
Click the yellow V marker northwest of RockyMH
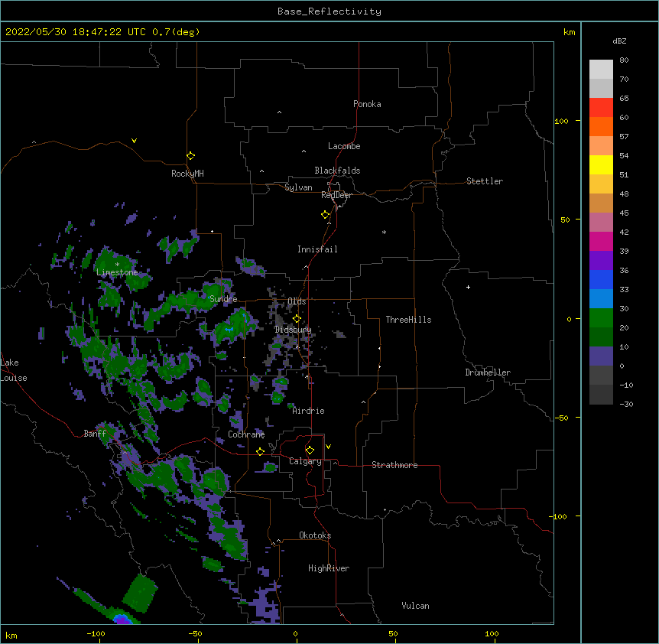click(134, 141)
